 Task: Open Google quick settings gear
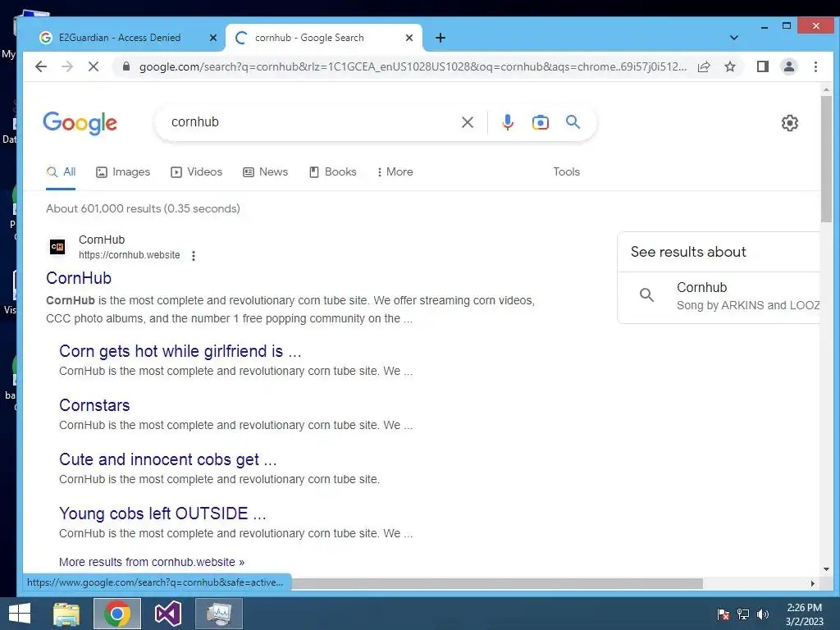[790, 123]
